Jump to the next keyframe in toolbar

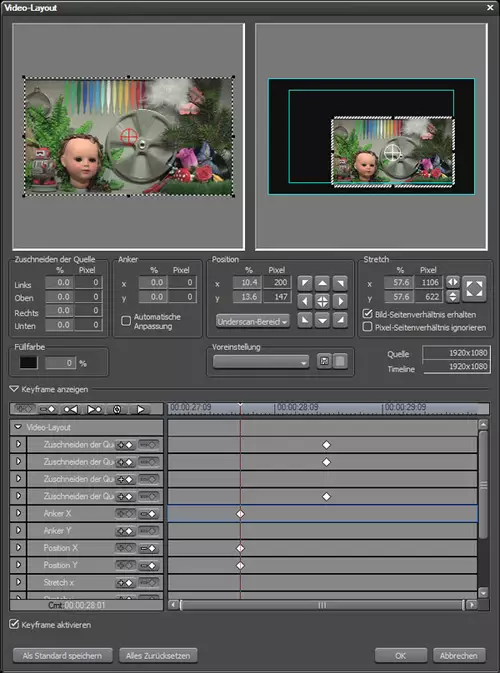click(x=94, y=409)
